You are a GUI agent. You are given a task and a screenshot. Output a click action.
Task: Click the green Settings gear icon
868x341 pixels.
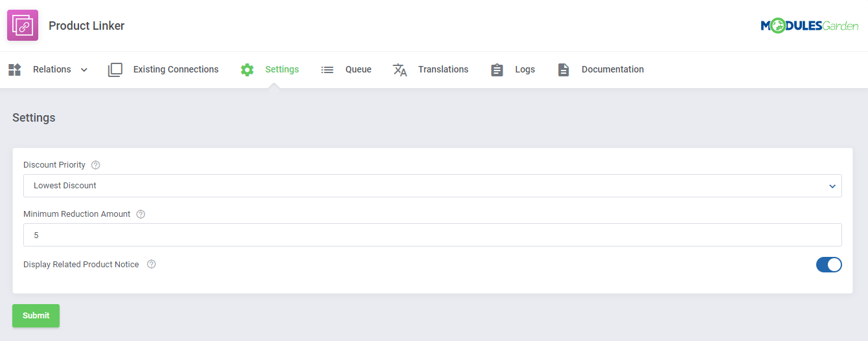point(247,70)
